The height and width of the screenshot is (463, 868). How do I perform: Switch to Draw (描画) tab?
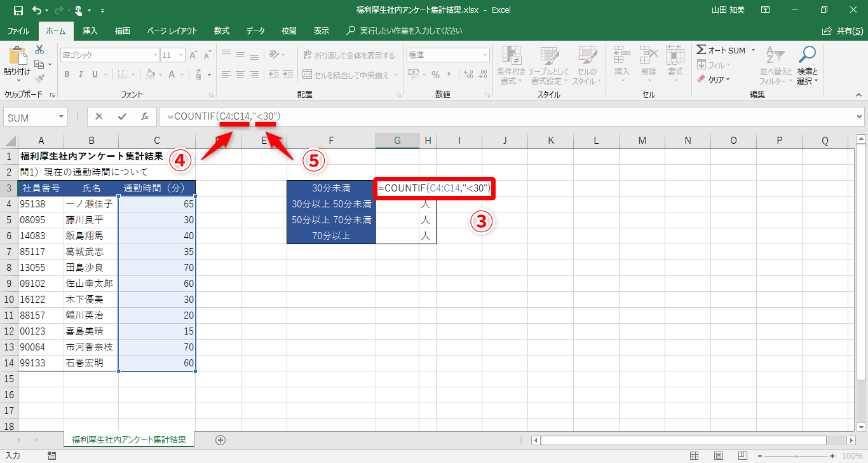[123, 31]
